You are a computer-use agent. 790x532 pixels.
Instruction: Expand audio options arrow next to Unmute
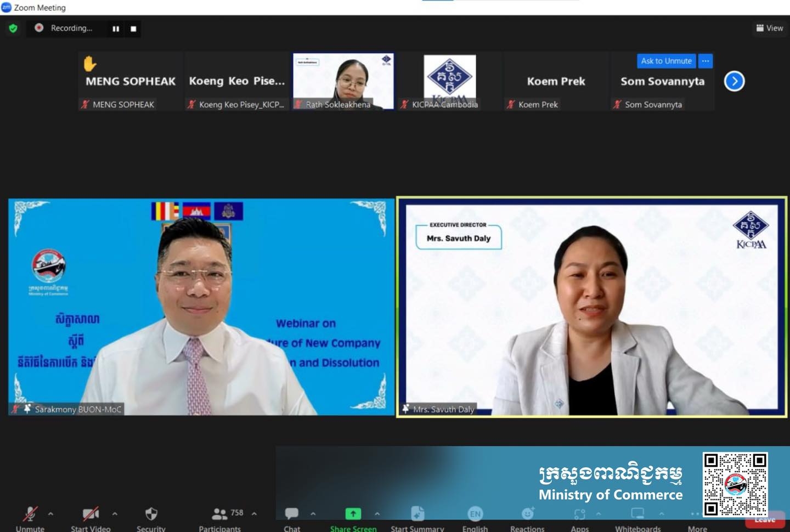pyautogui.click(x=50, y=514)
